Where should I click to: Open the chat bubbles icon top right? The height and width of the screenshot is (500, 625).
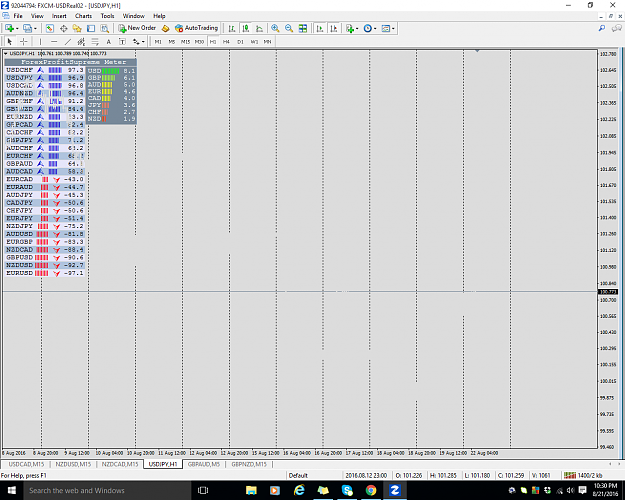tap(617, 28)
